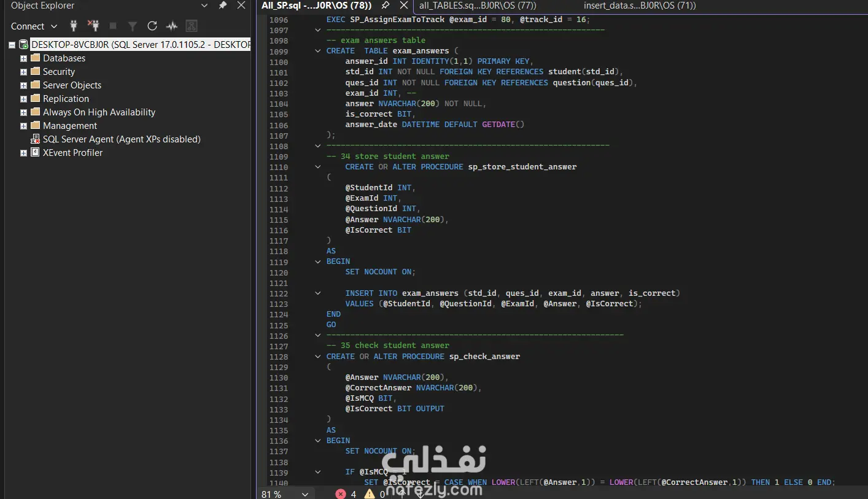Collapse the IF @IsMCQ block at line 1139
The width and height of the screenshot is (868, 499).
point(318,472)
